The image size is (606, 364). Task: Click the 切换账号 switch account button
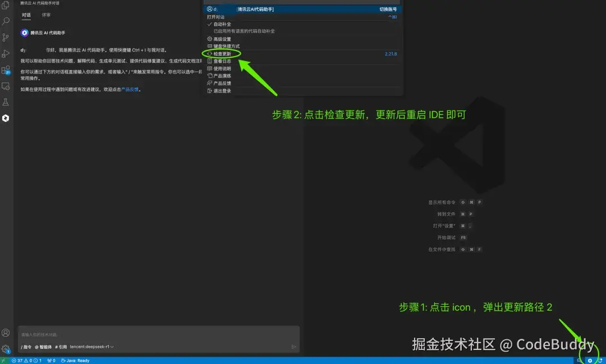[x=388, y=10]
